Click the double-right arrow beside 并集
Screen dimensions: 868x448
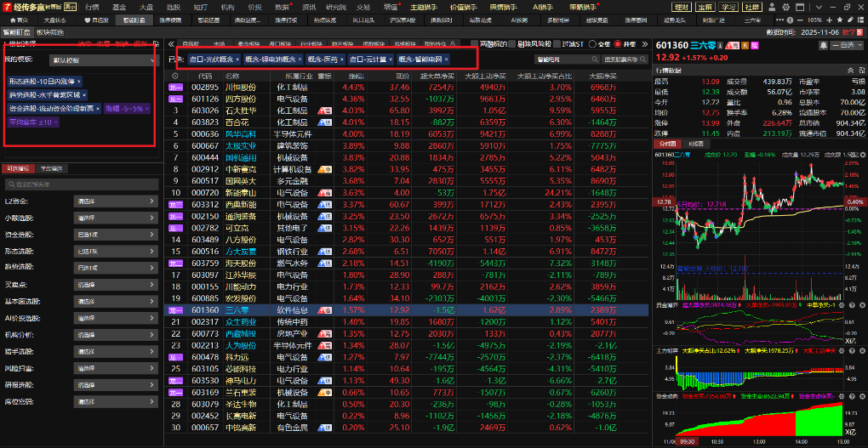[x=644, y=43]
